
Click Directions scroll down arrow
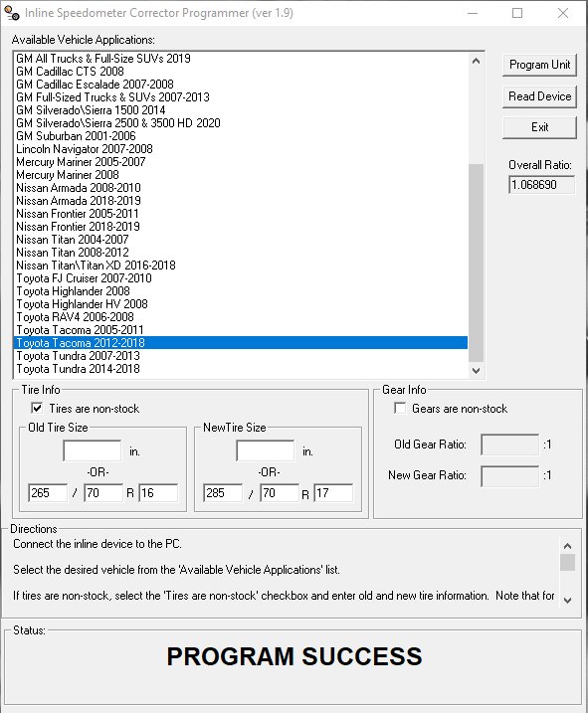567,601
